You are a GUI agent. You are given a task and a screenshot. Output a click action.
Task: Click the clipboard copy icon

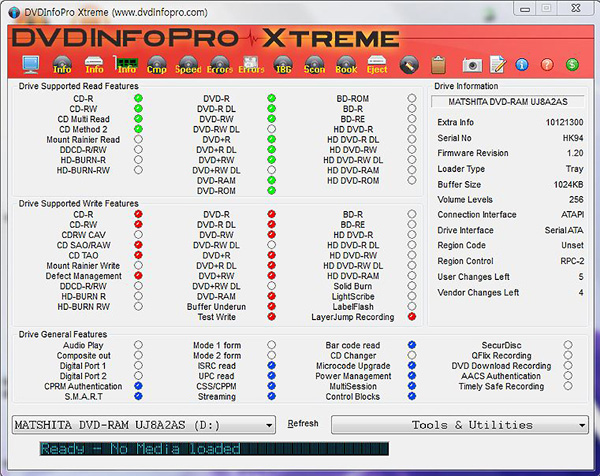click(x=438, y=64)
